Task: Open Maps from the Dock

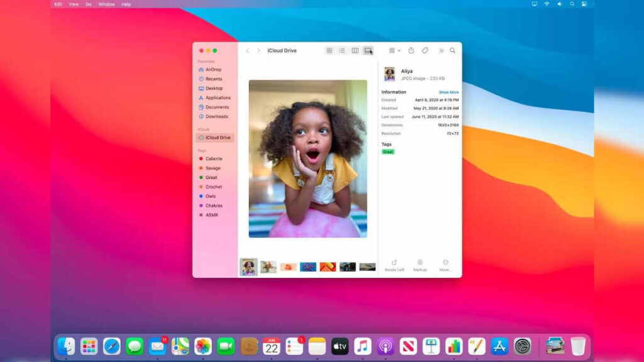Action: click(x=180, y=346)
